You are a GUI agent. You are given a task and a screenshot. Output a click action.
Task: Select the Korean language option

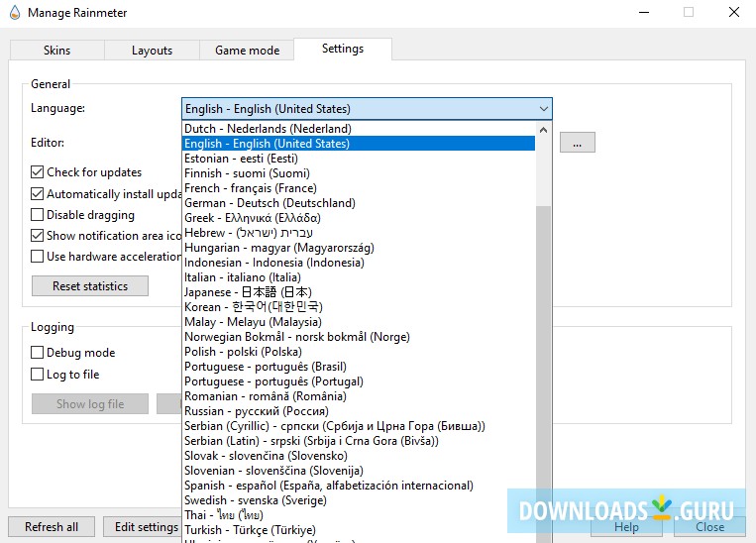[360, 307]
